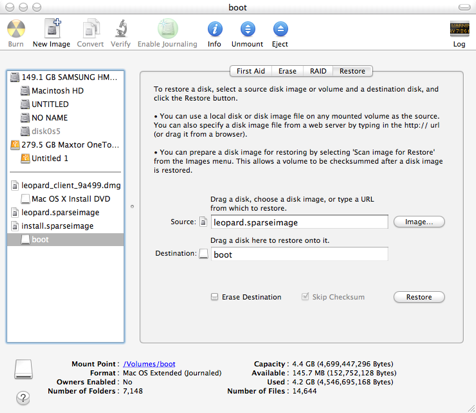Click the Source field with leopard.sparseimage
Screen dimensions: 476x413
point(299,222)
